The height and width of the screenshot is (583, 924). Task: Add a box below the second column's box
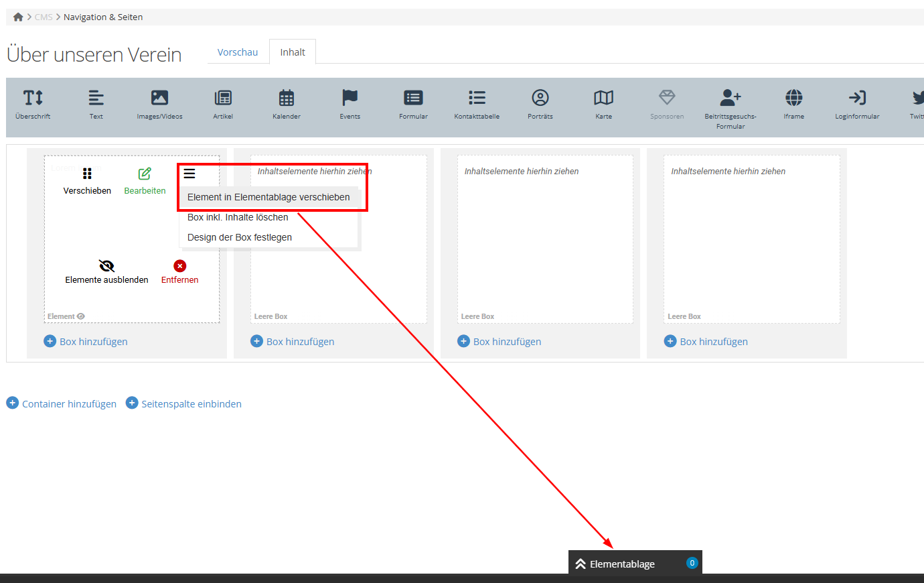(293, 341)
